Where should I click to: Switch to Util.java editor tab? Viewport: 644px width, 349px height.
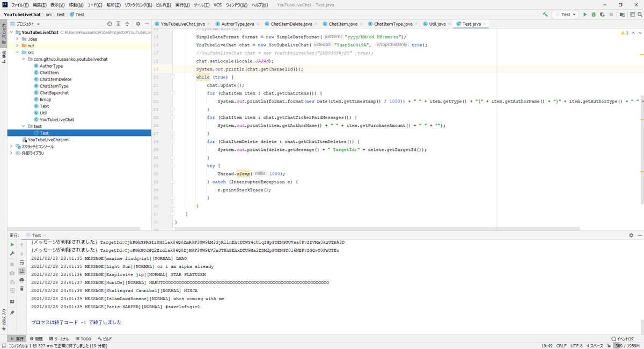437,24
